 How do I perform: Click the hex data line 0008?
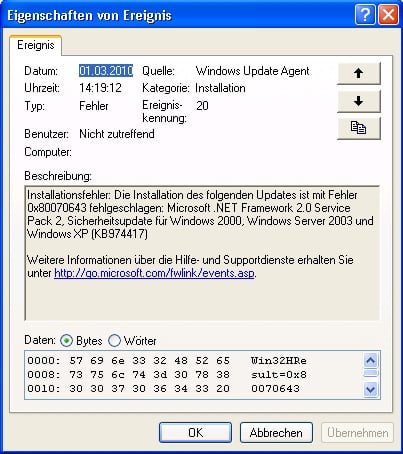tap(167, 375)
